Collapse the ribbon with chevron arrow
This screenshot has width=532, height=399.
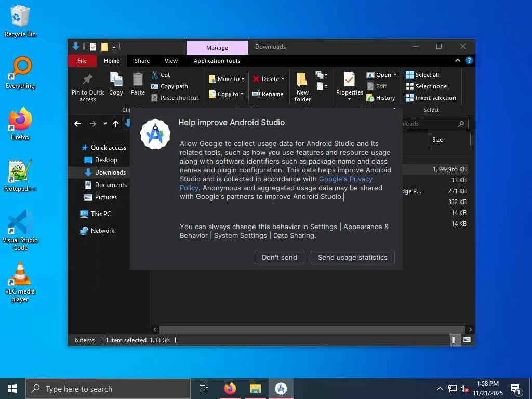[x=457, y=60]
